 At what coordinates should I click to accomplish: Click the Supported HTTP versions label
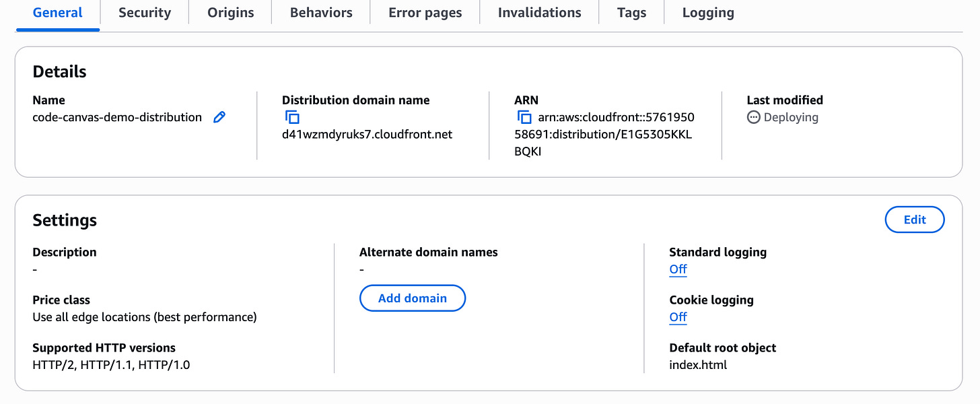coord(104,348)
